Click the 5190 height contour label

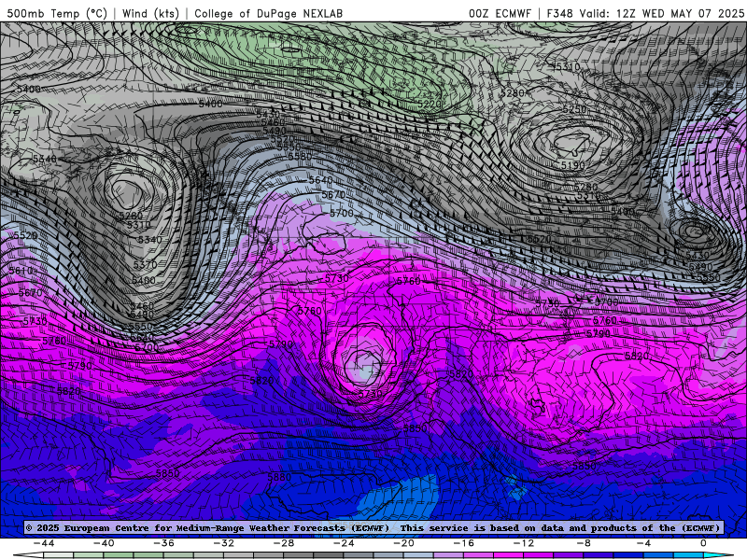[572, 165]
